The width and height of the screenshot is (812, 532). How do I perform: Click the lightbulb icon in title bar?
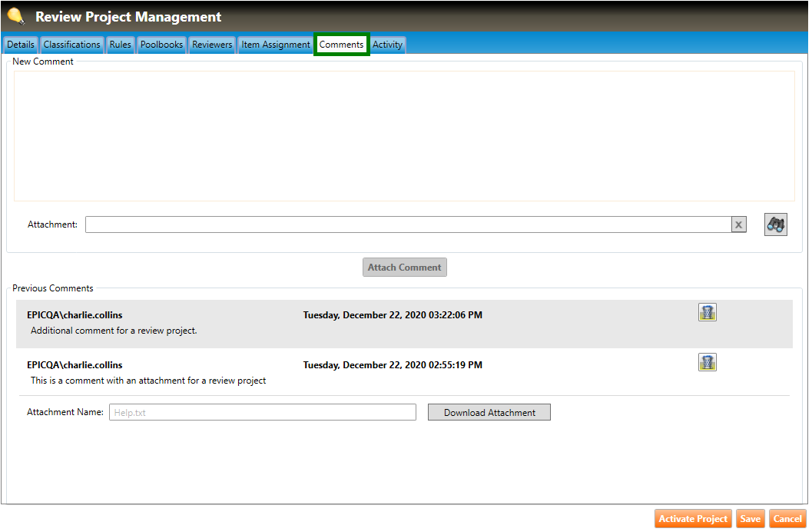pos(15,16)
